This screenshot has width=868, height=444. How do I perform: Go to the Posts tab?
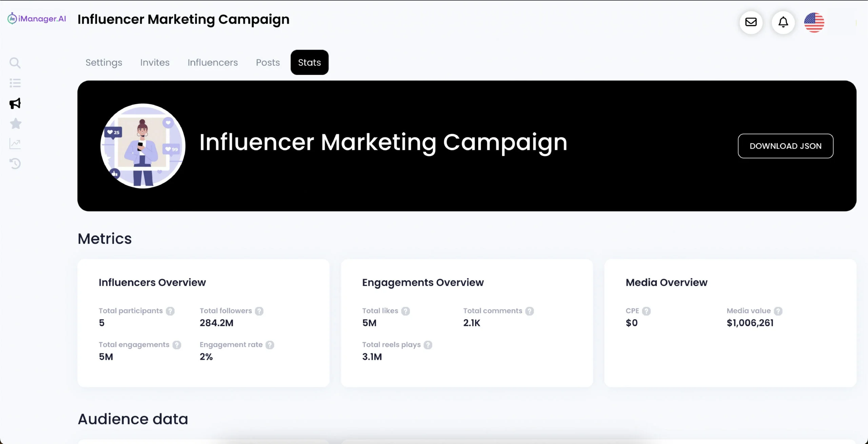tap(268, 63)
